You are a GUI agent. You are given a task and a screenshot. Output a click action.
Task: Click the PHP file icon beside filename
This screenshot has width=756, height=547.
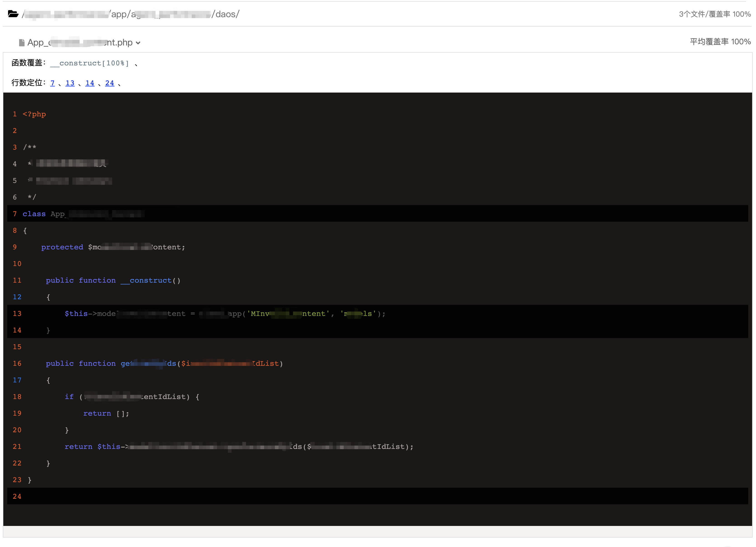(22, 43)
